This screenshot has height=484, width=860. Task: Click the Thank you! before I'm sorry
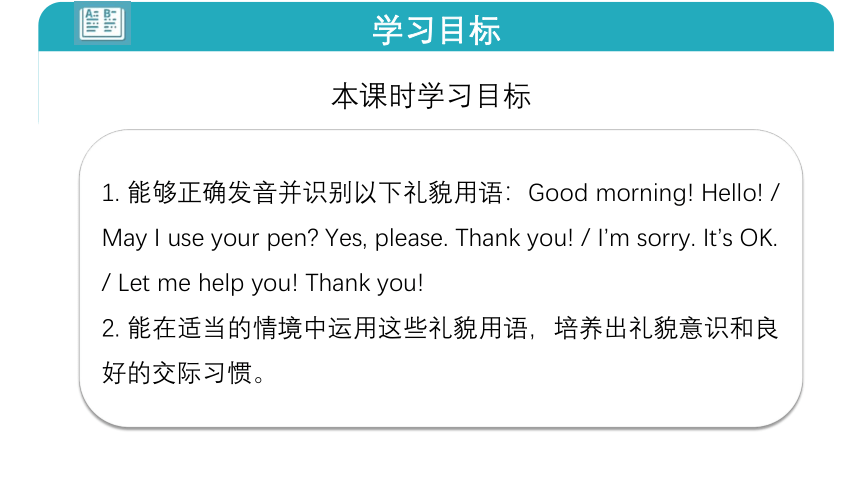(514, 238)
